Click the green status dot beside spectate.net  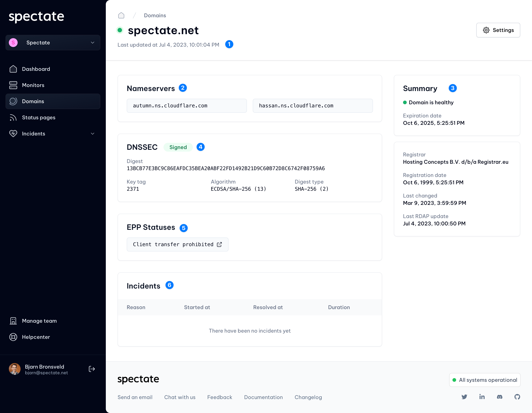pyautogui.click(x=120, y=30)
